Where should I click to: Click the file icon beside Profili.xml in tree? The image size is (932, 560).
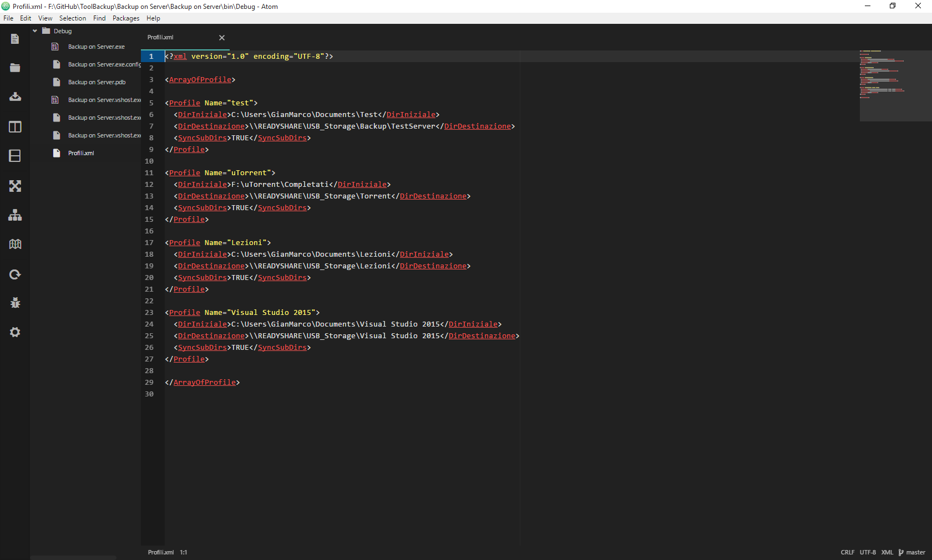[x=56, y=153]
